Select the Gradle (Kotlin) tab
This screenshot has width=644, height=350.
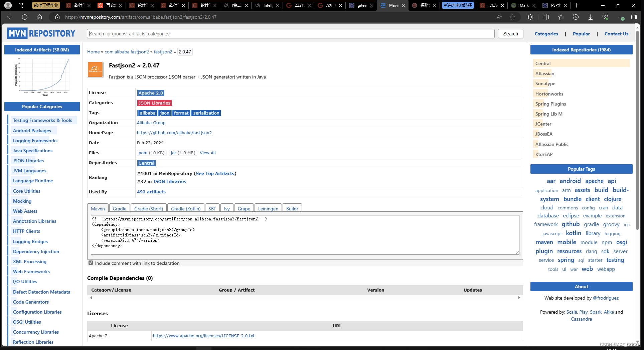186,208
